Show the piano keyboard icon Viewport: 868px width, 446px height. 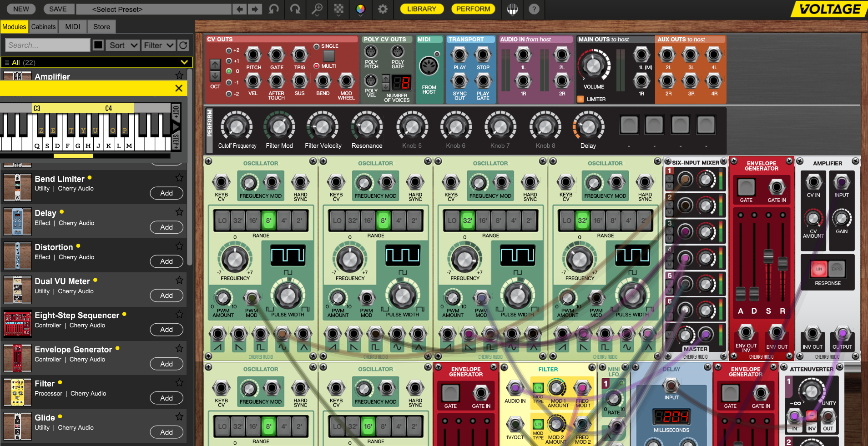(512, 9)
